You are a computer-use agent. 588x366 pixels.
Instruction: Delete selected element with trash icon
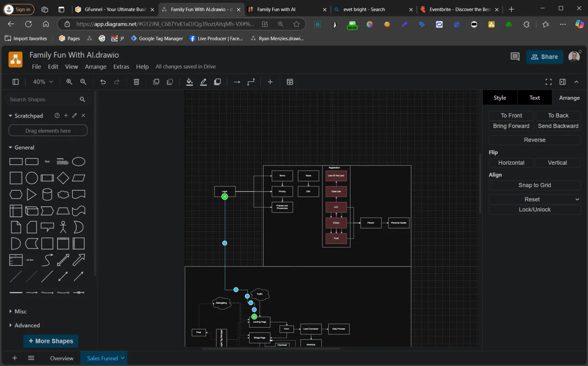pos(136,82)
